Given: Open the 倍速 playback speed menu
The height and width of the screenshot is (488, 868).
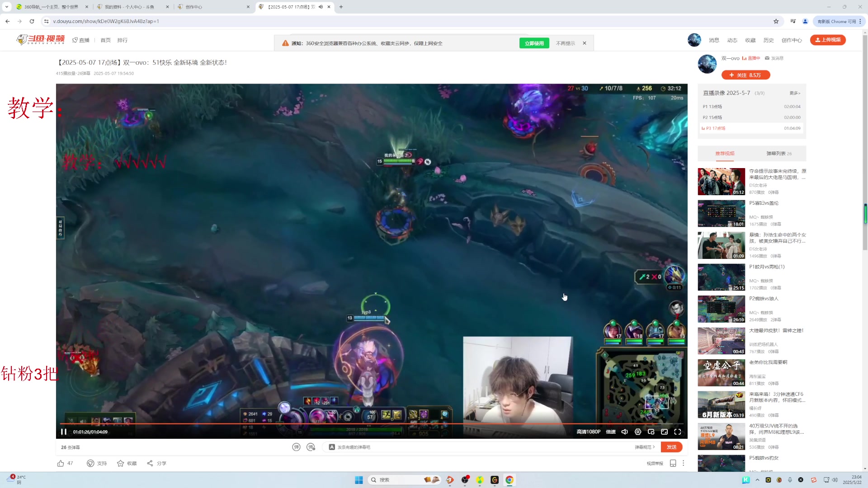Looking at the screenshot, I should (x=611, y=432).
